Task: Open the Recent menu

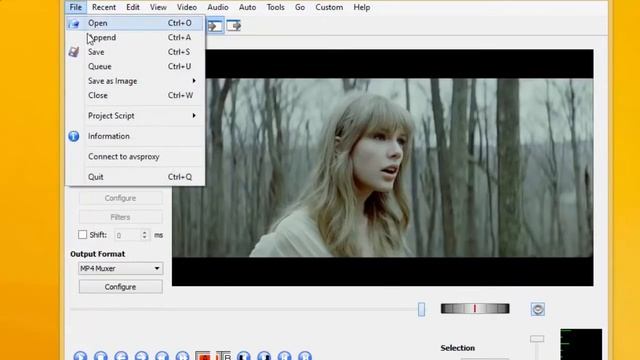Action: [104, 7]
